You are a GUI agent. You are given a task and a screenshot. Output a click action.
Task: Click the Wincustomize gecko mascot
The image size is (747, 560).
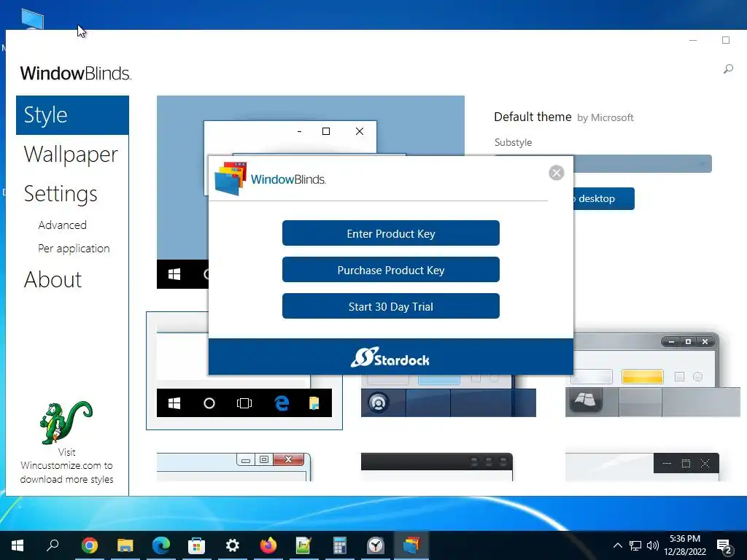click(66, 422)
